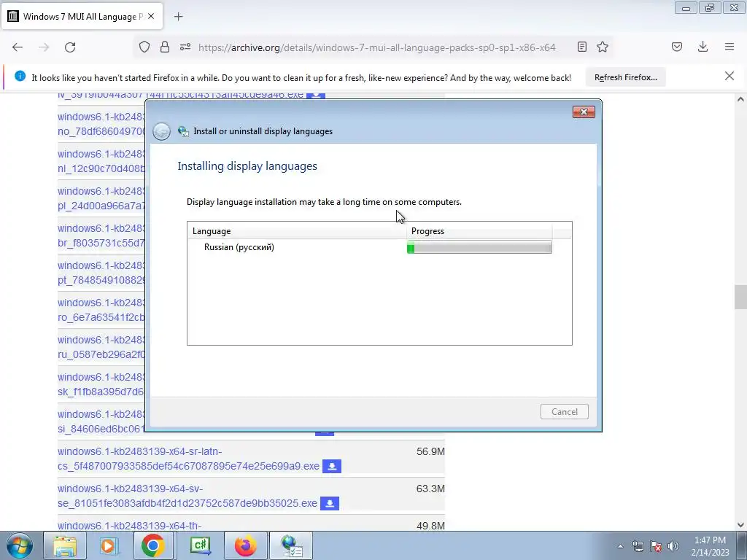
Task: Open the sk_f1fb8a language pack link
Action: [101, 384]
